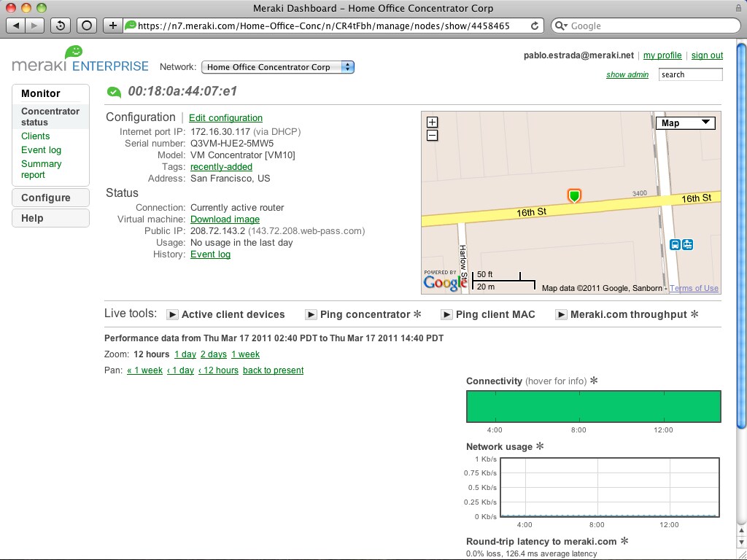The image size is (747, 560).
Task: Click the bus stop icon on map
Action: (x=675, y=244)
